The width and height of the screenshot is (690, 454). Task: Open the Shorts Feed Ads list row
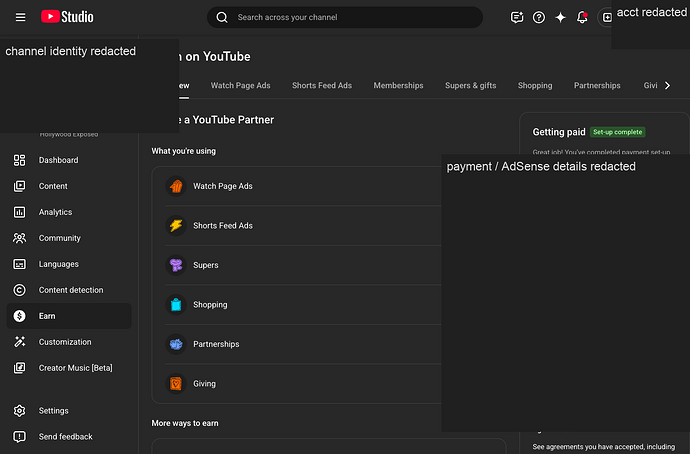[303, 226]
